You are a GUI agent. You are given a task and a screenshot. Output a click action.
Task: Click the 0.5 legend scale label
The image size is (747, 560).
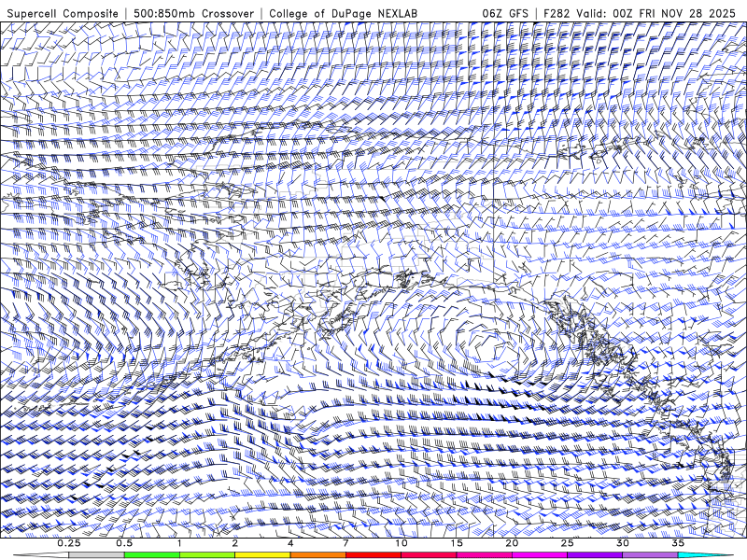(x=124, y=543)
